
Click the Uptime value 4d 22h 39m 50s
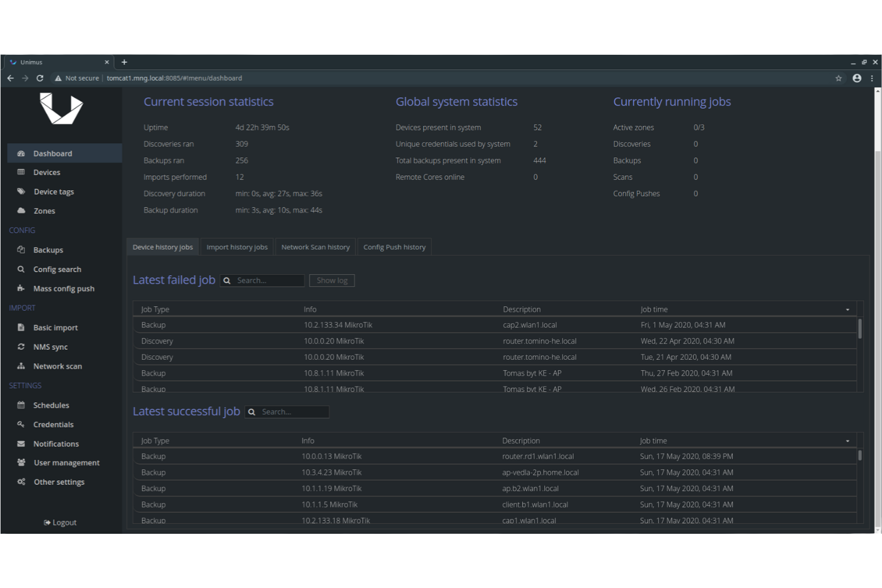point(262,127)
